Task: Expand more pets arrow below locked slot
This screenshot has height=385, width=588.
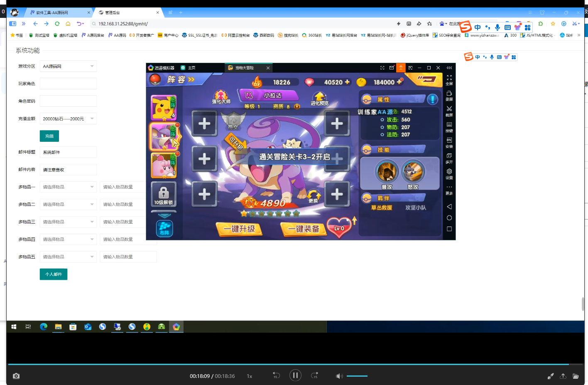Action: 164,215
